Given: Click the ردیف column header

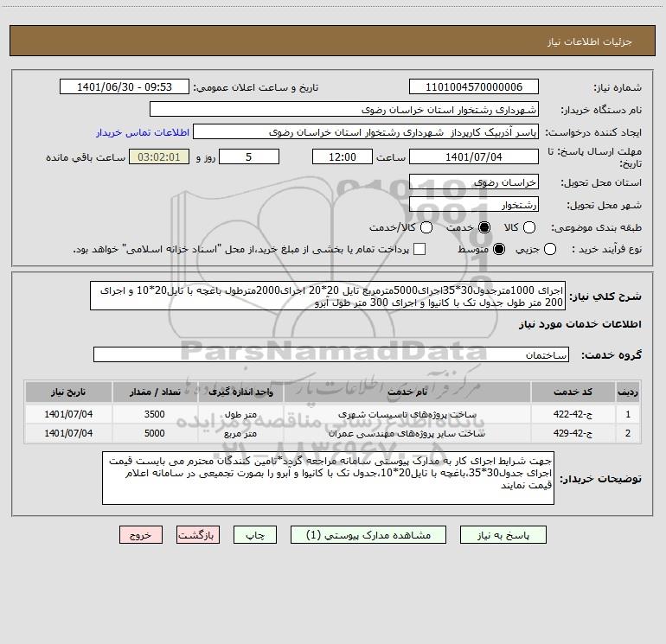Looking at the screenshot, I should point(628,392).
